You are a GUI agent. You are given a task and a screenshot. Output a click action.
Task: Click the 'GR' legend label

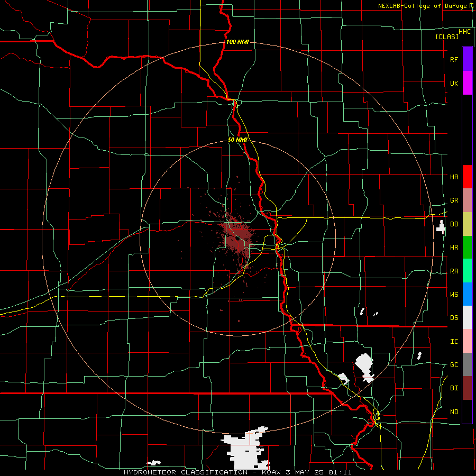pyautogui.click(x=454, y=200)
